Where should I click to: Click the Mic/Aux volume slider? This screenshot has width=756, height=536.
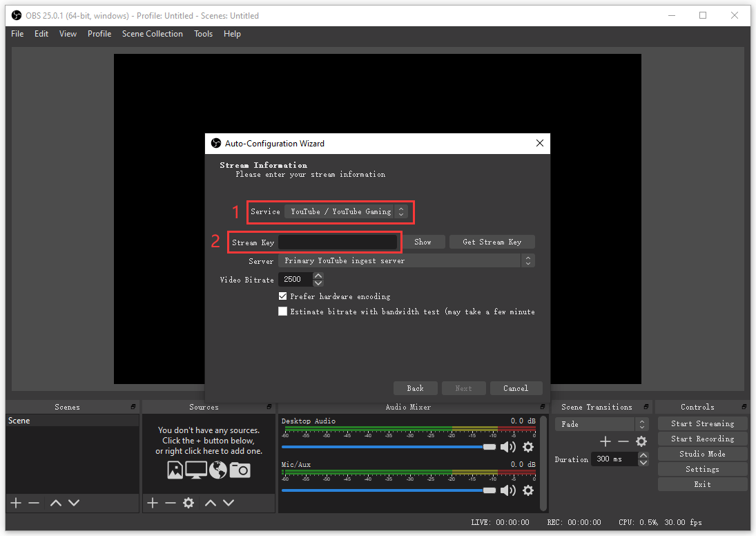[389, 490]
